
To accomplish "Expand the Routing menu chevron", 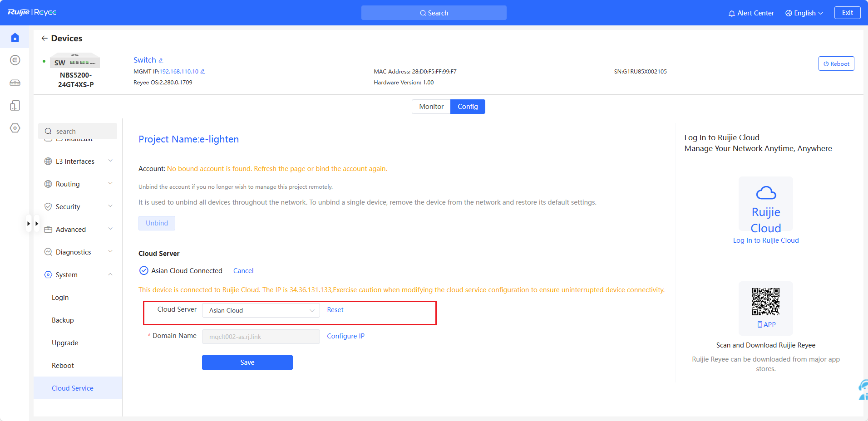I will [110, 183].
